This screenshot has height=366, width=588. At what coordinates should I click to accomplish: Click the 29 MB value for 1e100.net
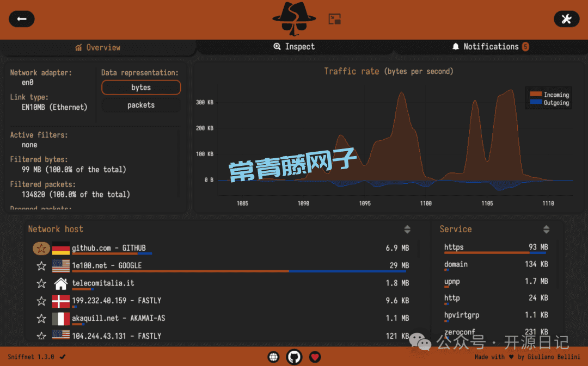coord(400,265)
